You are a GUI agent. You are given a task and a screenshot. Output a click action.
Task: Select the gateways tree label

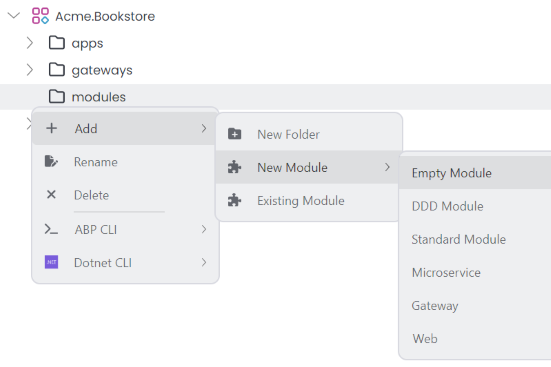(102, 70)
